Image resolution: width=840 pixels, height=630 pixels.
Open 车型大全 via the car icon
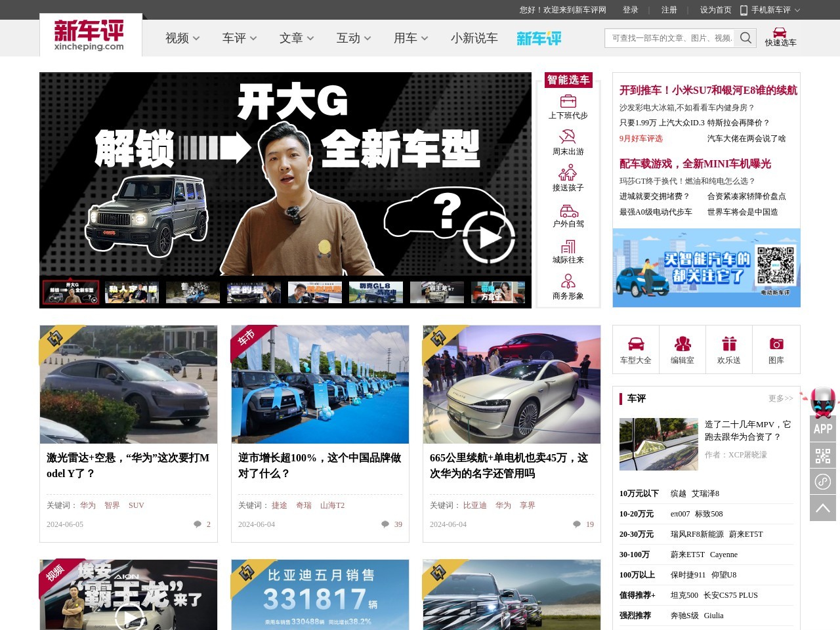point(635,345)
